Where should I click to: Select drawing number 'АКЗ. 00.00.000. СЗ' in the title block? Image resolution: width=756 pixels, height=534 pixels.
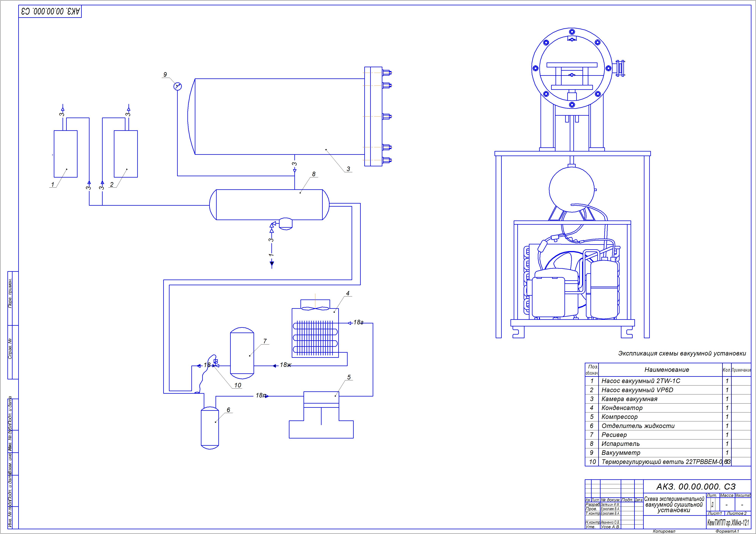click(x=696, y=487)
